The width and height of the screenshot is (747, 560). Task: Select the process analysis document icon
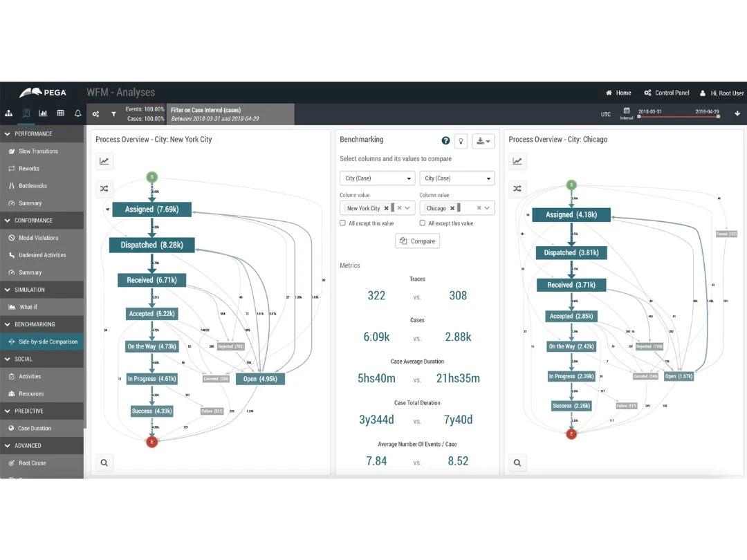click(x=26, y=113)
